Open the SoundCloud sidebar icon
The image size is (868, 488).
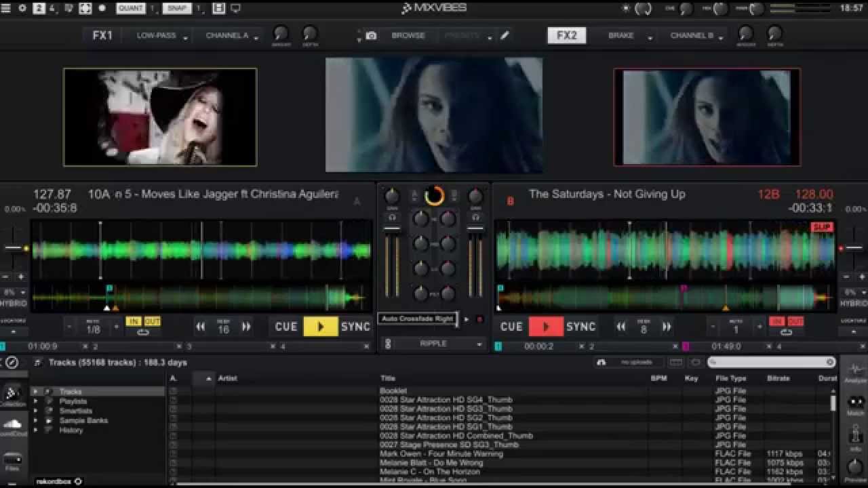point(12,427)
